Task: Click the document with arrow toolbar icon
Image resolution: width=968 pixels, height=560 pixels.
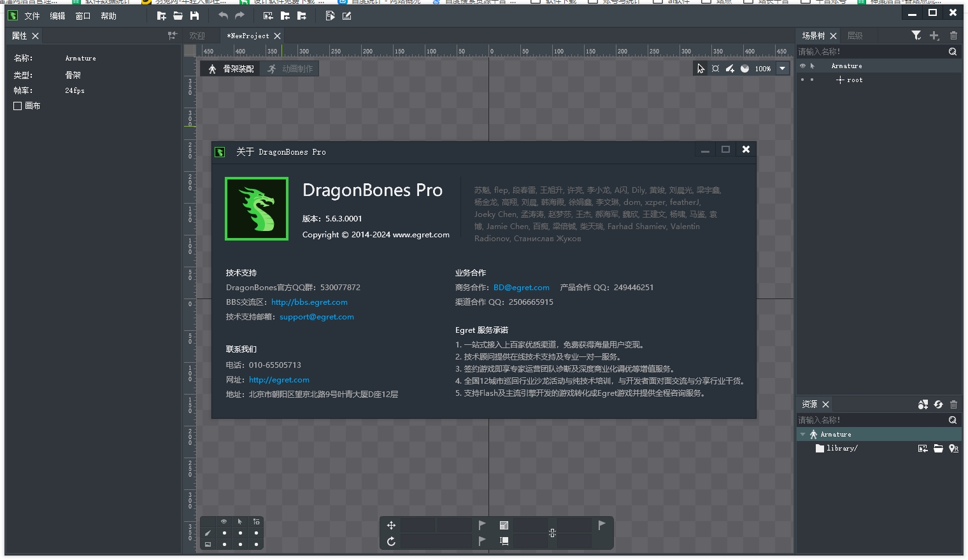Action: (x=330, y=16)
